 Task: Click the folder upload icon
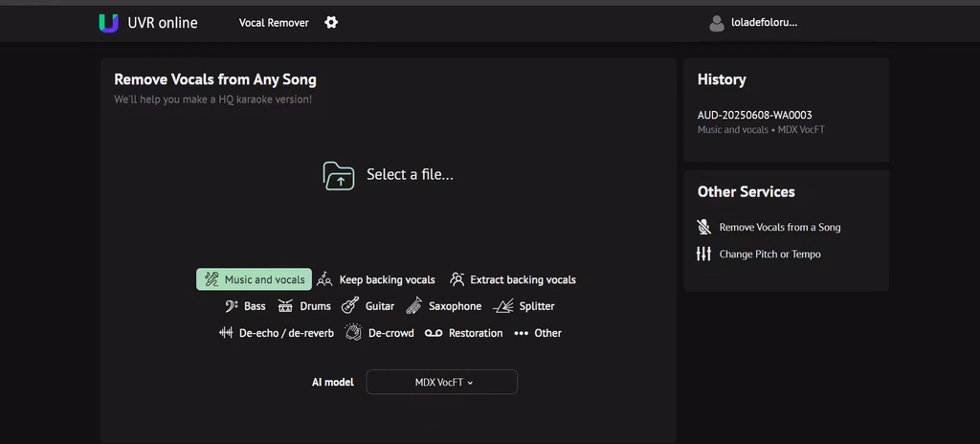[x=338, y=176]
